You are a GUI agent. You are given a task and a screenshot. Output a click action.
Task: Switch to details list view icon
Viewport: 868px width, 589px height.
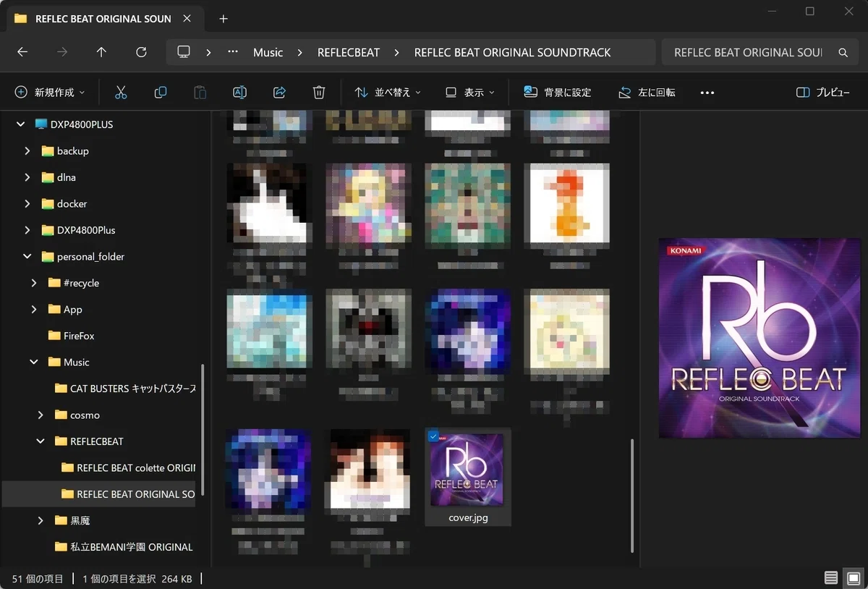[831, 578]
